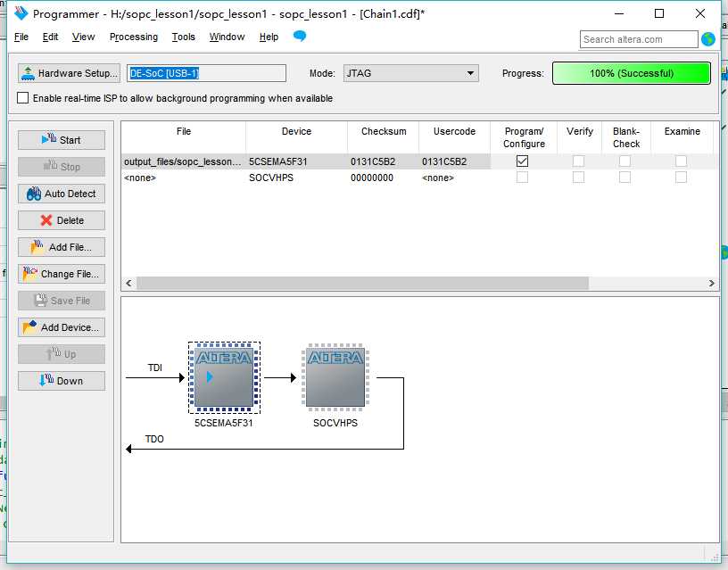This screenshot has height=570, width=728.
Task: Click the 0131C5B2 checksum cell
Action: point(383,161)
